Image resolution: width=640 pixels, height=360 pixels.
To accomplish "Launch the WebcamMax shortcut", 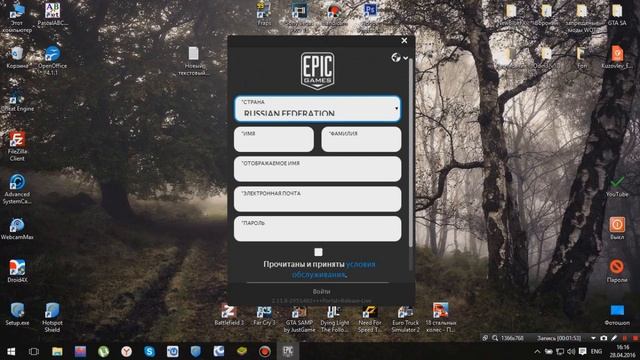I will [x=17, y=229].
